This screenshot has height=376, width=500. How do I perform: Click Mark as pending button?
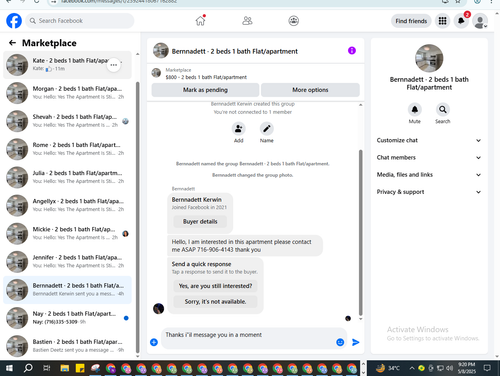pyautogui.click(x=205, y=90)
